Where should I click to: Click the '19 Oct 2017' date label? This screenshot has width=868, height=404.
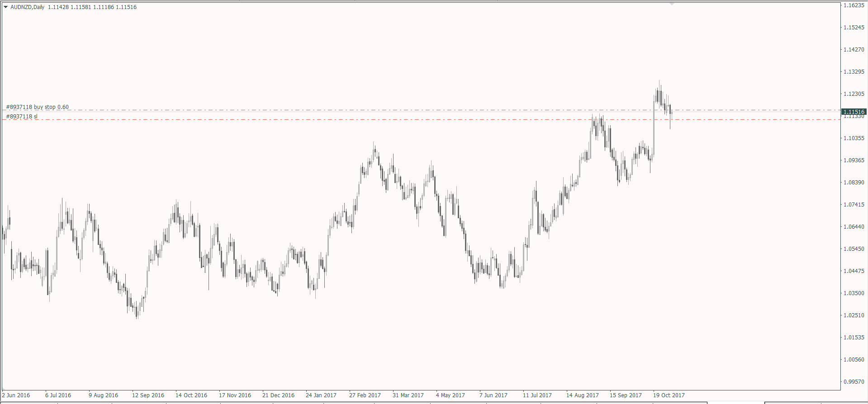tap(669, 395)
